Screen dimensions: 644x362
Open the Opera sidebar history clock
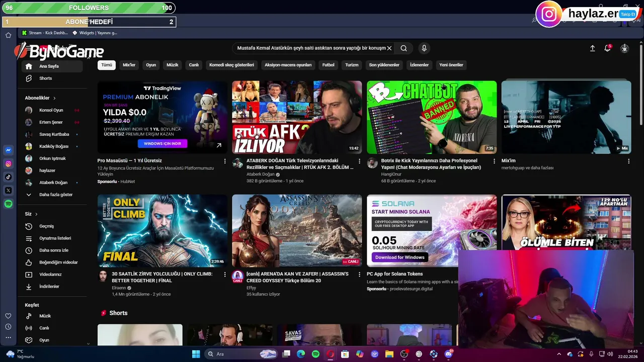tap(8, 327)
